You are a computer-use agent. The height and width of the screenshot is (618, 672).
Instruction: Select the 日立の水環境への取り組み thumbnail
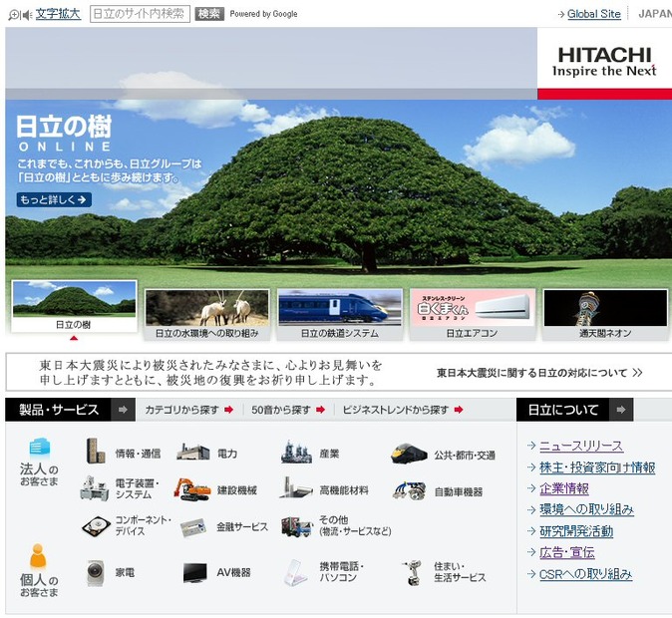coord(207,314)
